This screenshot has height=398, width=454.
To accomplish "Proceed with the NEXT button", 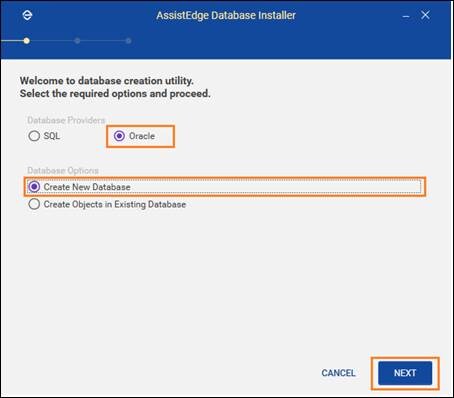I will click(x=405, y=373).
